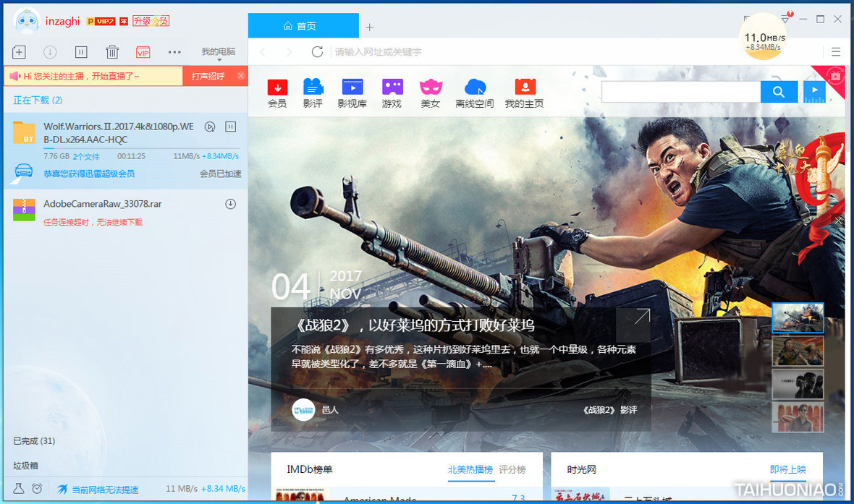Click the blue video play button beside search
This screenshot has width=854, height=504.
click(814, 92)
